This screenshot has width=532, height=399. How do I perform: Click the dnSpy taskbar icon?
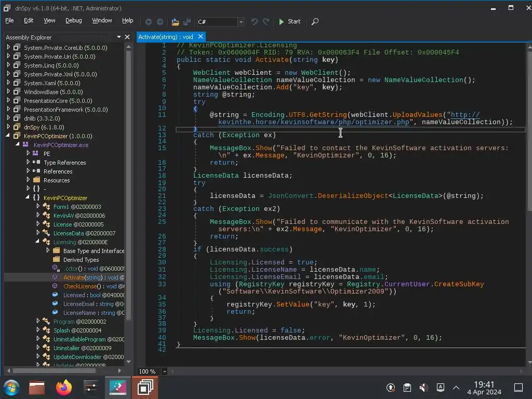coord(145,388)
